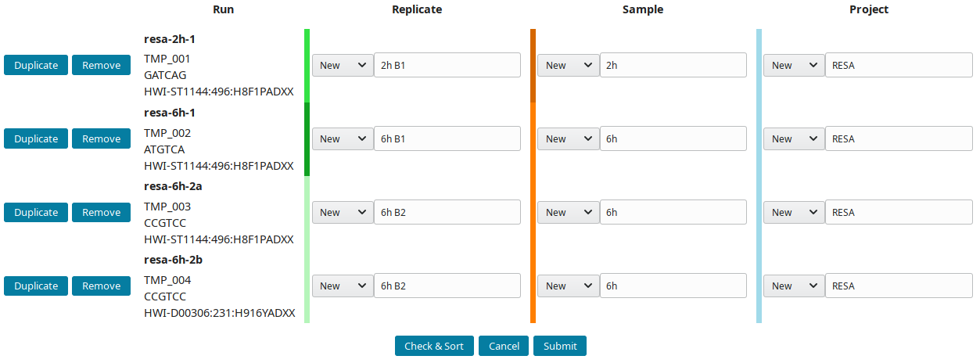This screenshot has height=363, width=980.
Task: Submit the run assignments
Action: (560, 346)
